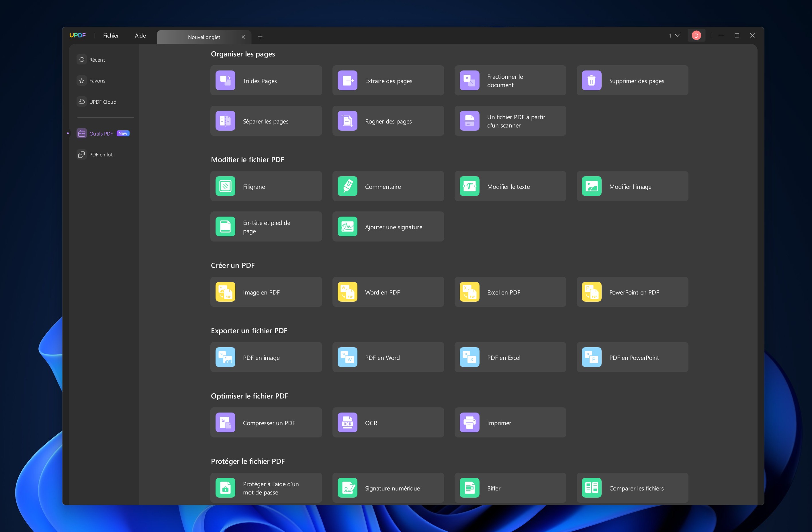Image resolution: width=812 pixels, height=532 pixels.
Task: Select the PDF en Word icon
Action: click(x=347, y=357)
